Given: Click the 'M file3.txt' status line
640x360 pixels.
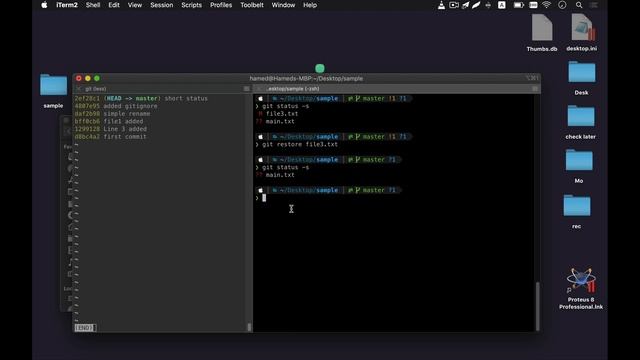Looking at the screenshot, I should (x=278, y=114).
